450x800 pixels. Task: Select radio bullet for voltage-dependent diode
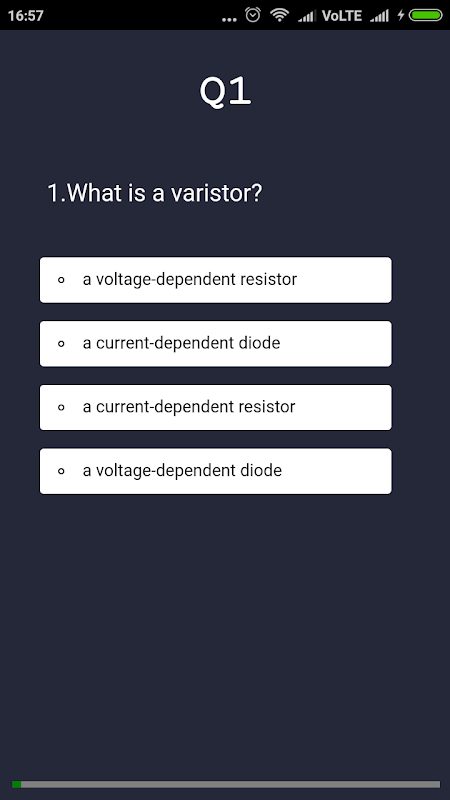pos(61,471)
